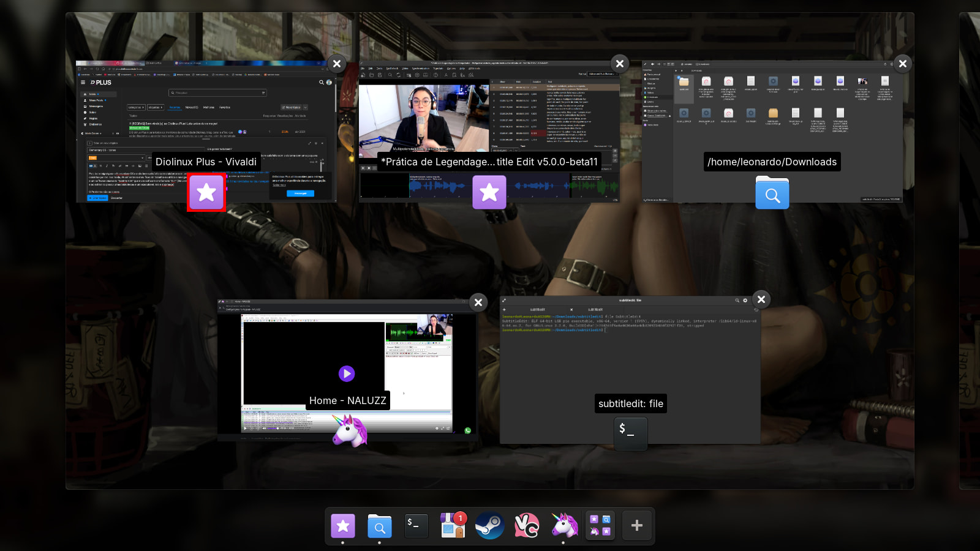Launch Terminal from the dock
980x551 pixels.
417,526
